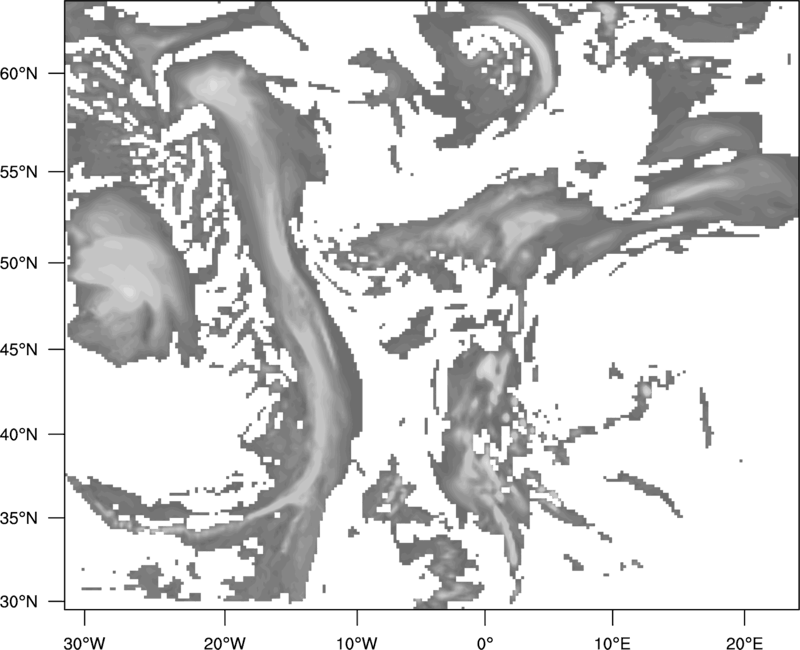Click the 20°W longitude label
Screen dimensions: 800x650
tap(224, 643)
